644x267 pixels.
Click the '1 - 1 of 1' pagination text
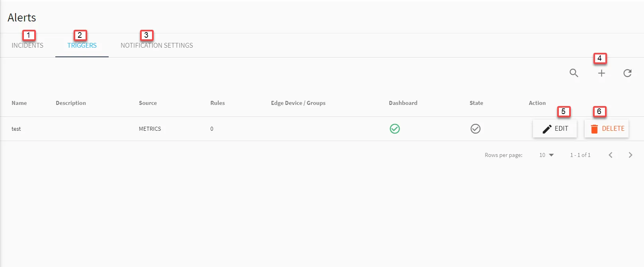(x=580, y=155)
